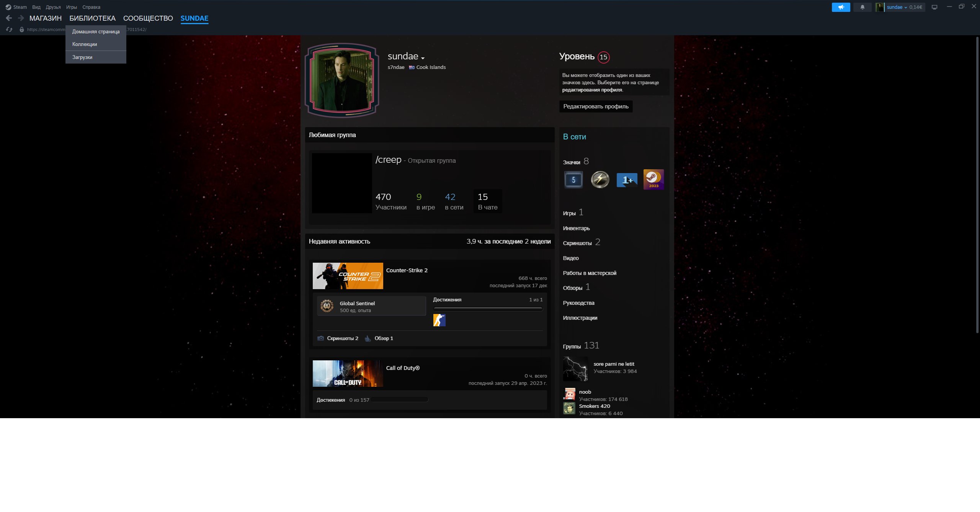
Task: Click the level 5 badge icon
Action: tap(573, 179)
